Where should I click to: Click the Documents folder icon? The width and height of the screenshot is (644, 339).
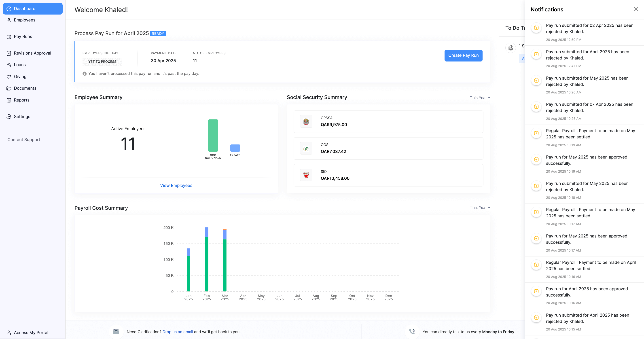click(9, 88)
